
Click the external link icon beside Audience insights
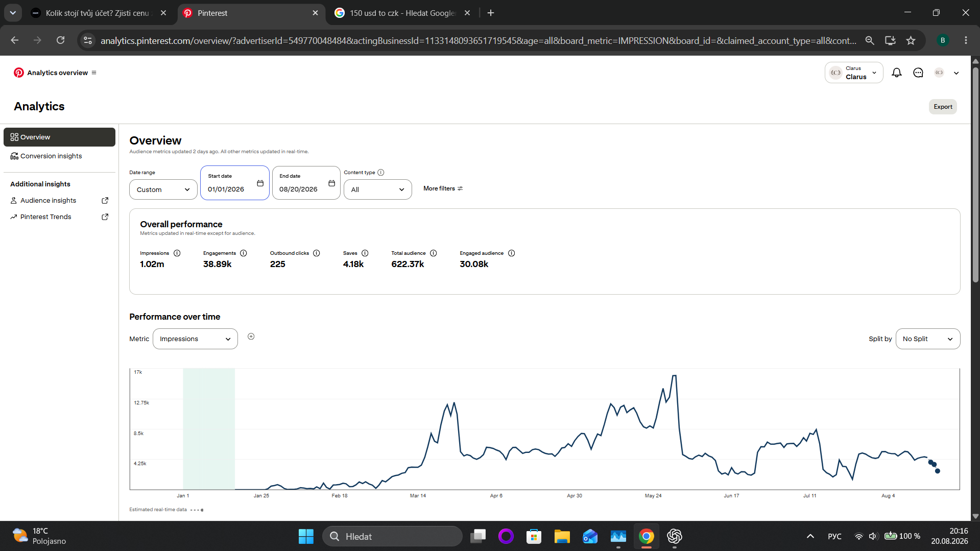[105, 200]
